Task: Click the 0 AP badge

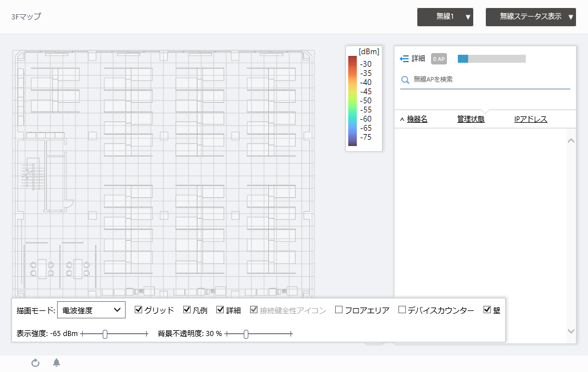Action: coord(439,59)
